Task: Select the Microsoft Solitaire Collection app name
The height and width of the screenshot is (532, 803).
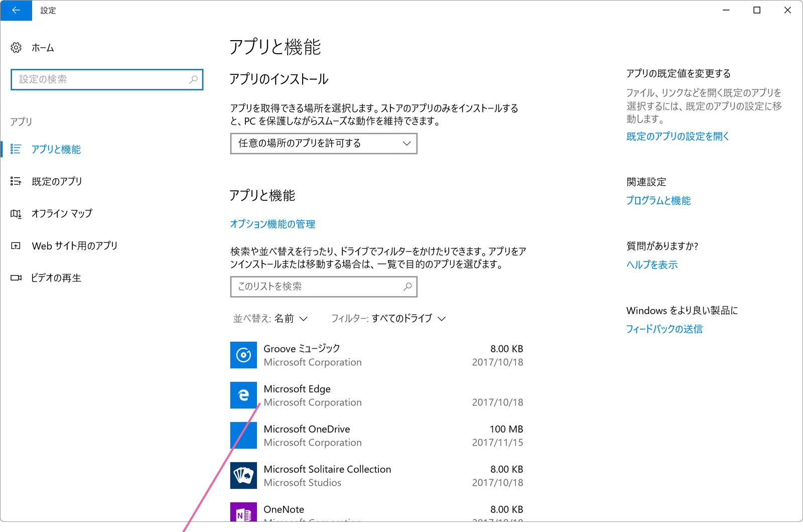Action: (327, 469)
